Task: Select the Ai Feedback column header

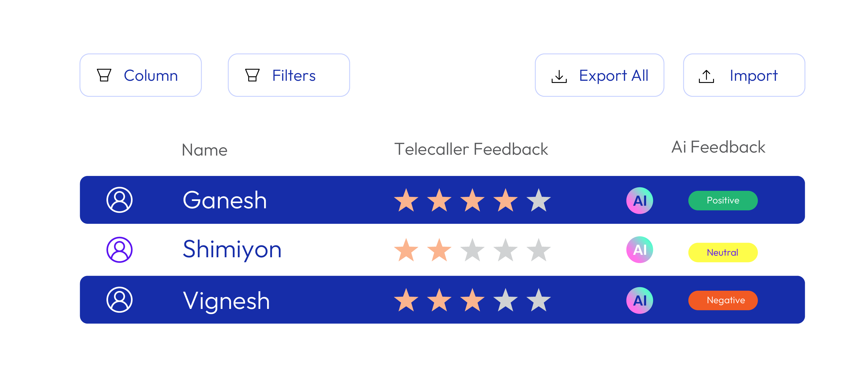Action: coord(718,147)
